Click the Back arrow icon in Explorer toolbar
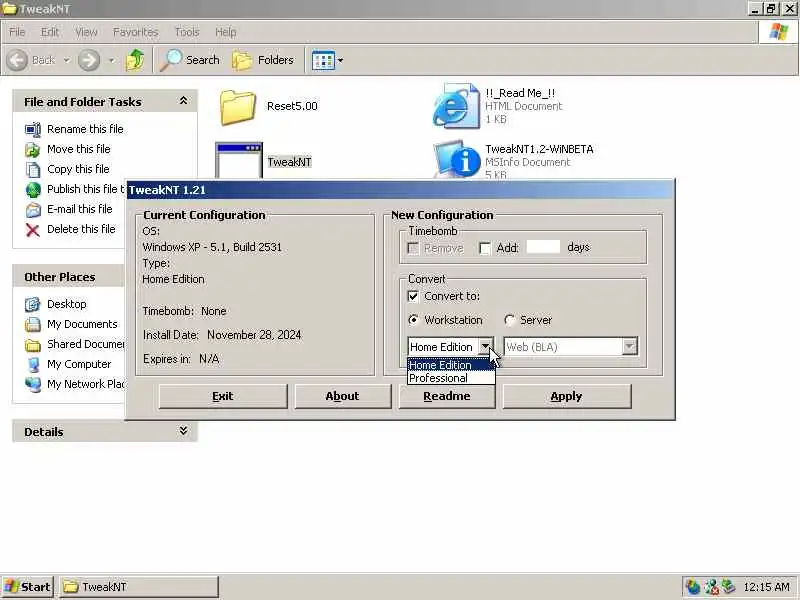This screenshot has width=800, height=600. 17,60
